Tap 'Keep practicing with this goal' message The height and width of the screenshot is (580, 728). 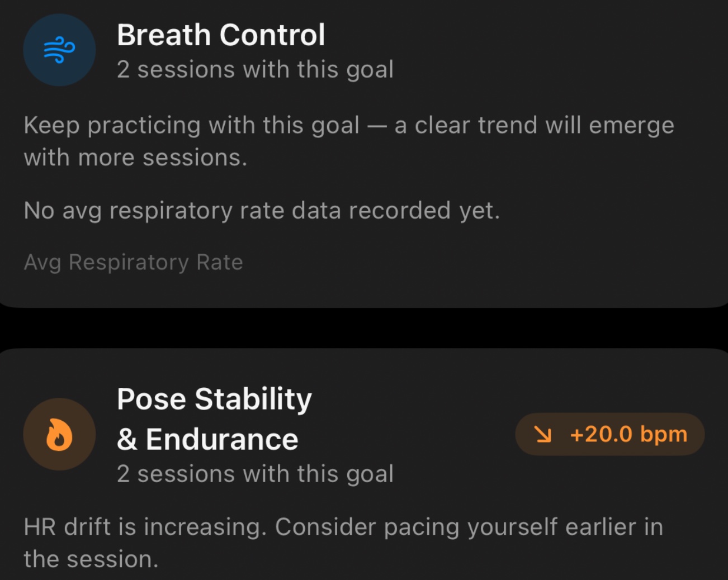349,140
